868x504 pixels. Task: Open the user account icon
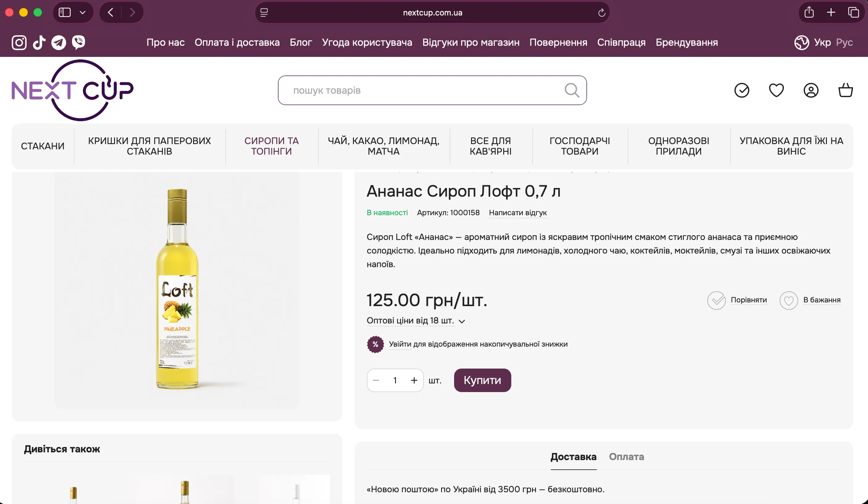tap(811, 90)
